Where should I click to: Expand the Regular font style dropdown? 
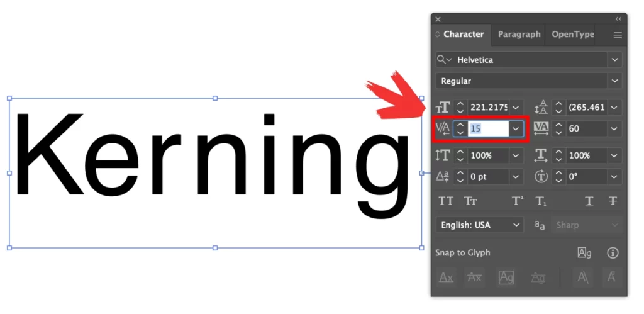(x=614, y=81)
